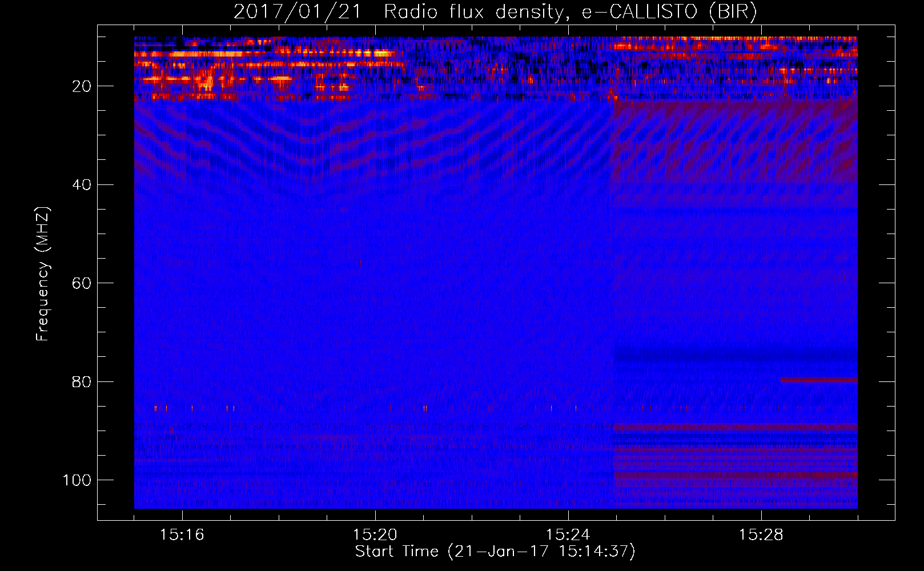Viewport: 924px width, 571px height.
Task: Click the 'Start Time (21-Jan-17 15:14:37)' axis label
Action: point(495,552)
